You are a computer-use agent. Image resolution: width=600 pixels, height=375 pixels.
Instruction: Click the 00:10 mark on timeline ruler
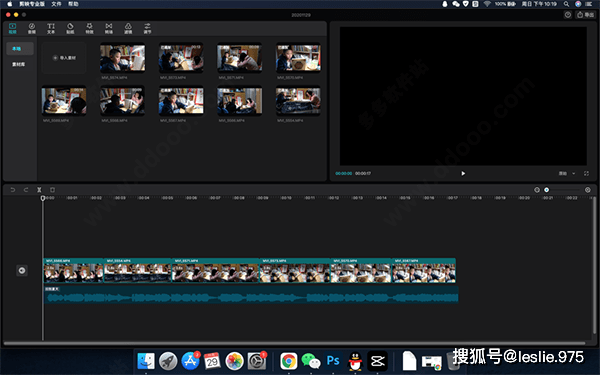point(286,198)
